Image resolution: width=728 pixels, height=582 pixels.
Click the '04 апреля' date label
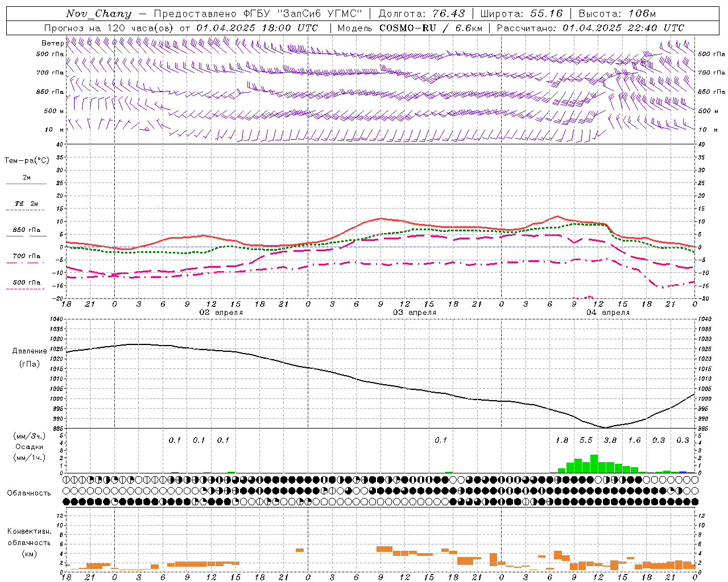608,313
